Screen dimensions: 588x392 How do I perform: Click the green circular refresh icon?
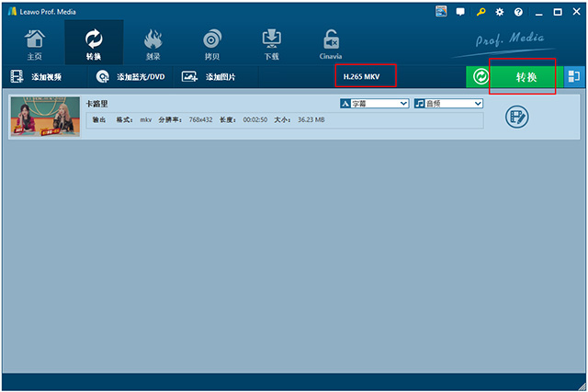(x=481, y=77)
